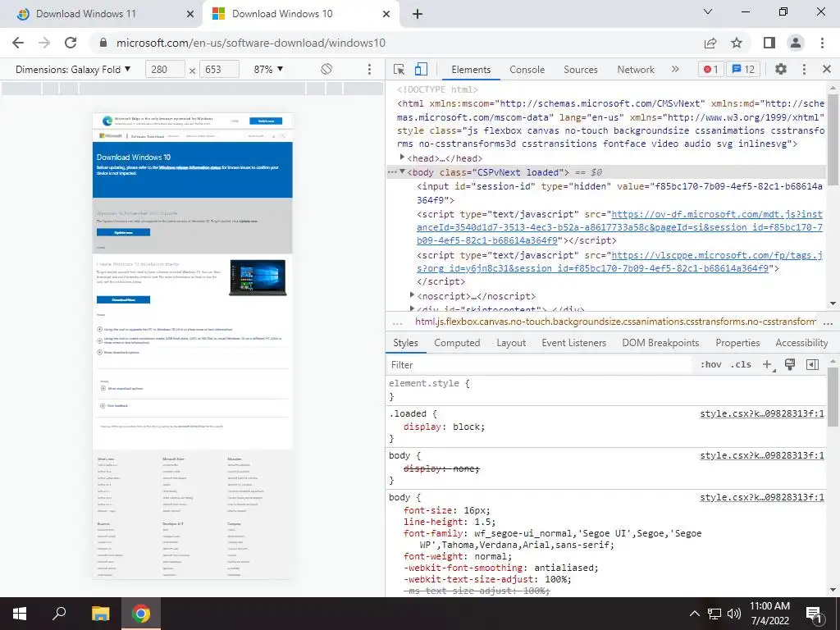Open the ov-df.microsoft.com script link
This screenshot has height=630, width=840.
pos(620,227)
